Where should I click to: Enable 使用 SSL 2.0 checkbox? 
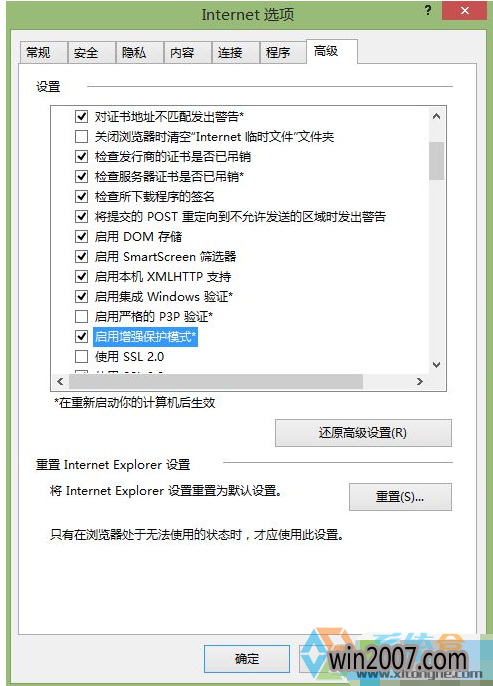tap(81, 357)
